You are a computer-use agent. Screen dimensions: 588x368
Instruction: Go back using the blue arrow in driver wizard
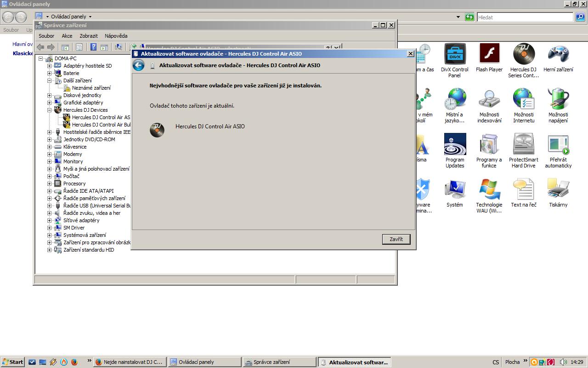point(138,65)
